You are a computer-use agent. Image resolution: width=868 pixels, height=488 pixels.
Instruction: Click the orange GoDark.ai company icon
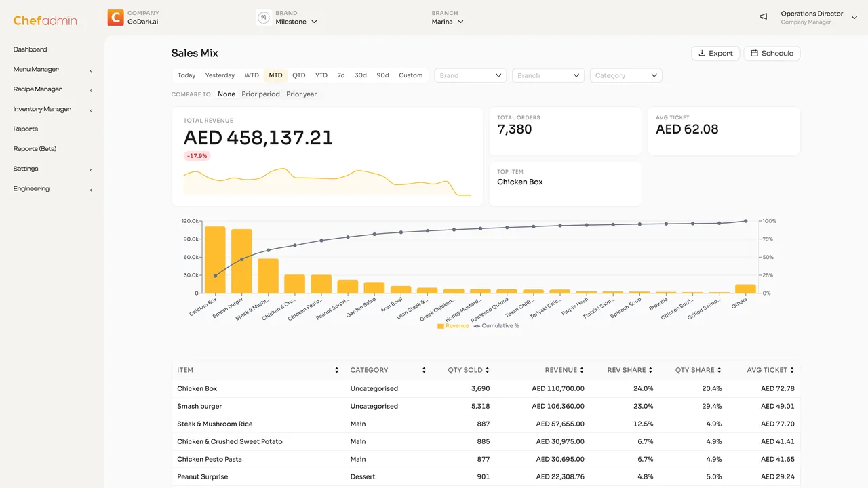click(115, 18)
